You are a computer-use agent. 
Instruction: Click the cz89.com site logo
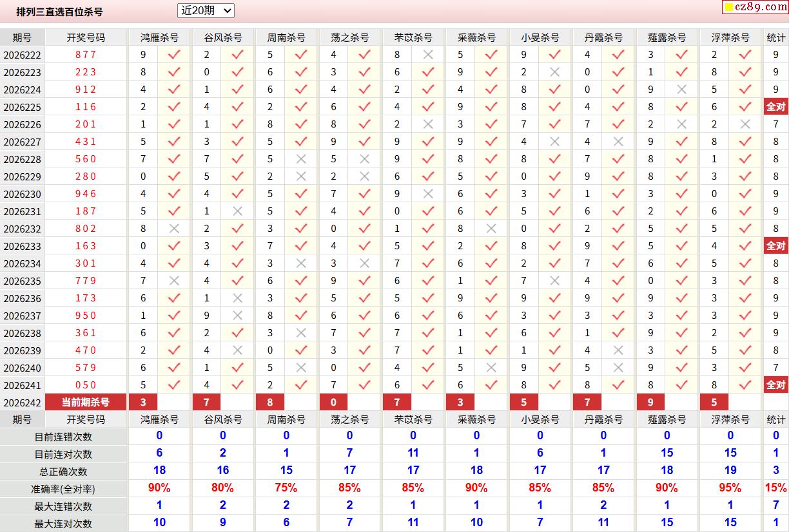[755, 6]
